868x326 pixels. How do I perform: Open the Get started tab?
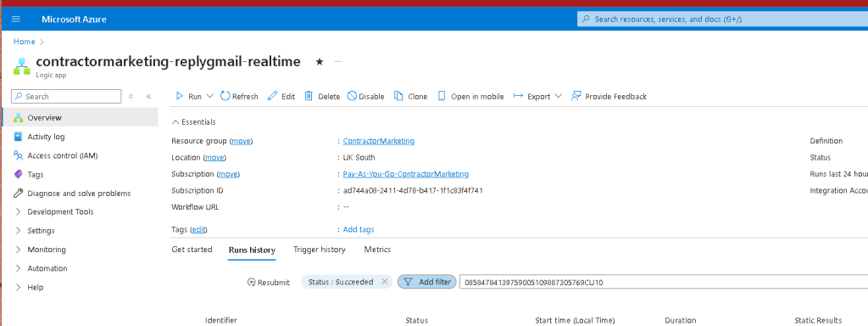(x=192, y=250)
